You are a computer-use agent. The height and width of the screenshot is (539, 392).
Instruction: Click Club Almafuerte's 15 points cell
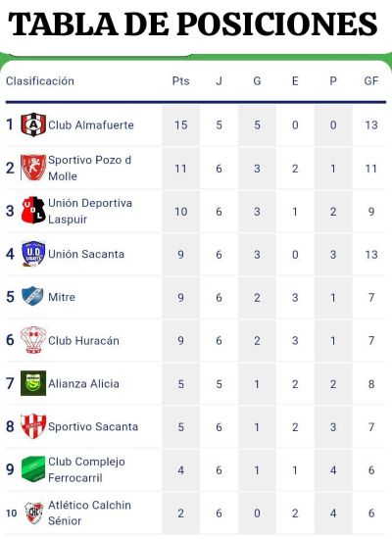[181, 124]
